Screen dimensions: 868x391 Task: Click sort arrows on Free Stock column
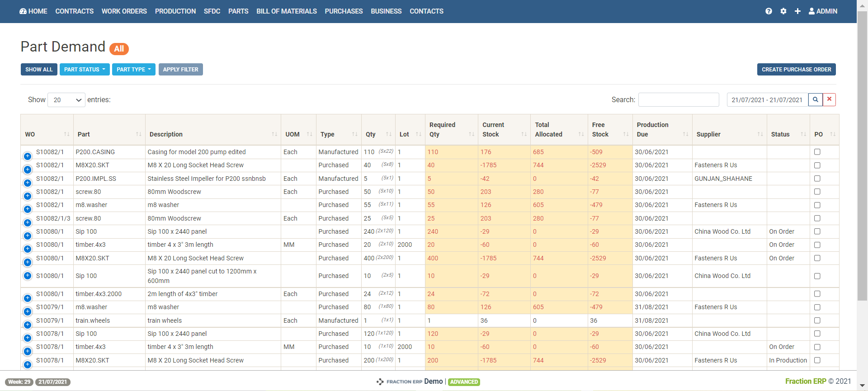[626, 134]
